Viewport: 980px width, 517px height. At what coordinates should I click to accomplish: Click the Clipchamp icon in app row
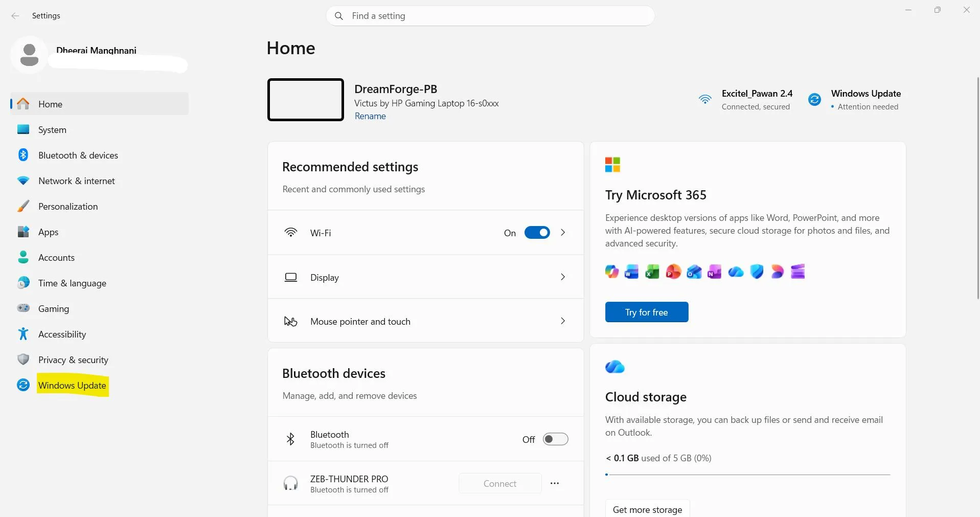798,272
